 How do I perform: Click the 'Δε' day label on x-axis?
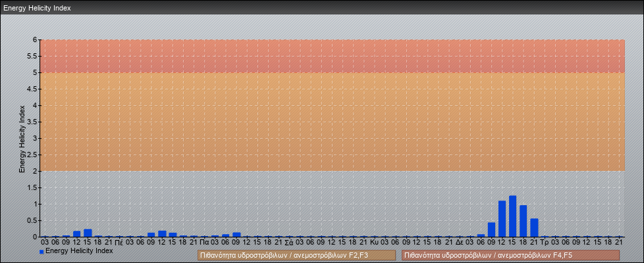[x=460, y=242]
